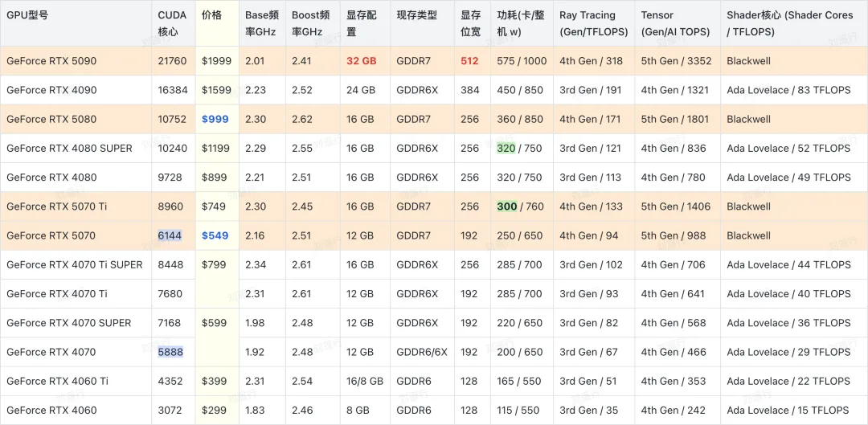Click the blue $999 price
The height and width of the screenshot is (425, 868).
coord(215,119)
